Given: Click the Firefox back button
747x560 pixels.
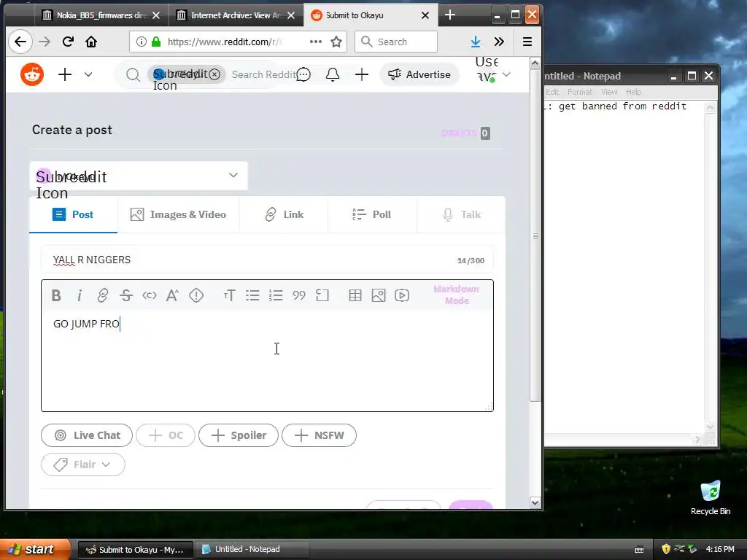Looking at the screenshot, I should 20,42.
